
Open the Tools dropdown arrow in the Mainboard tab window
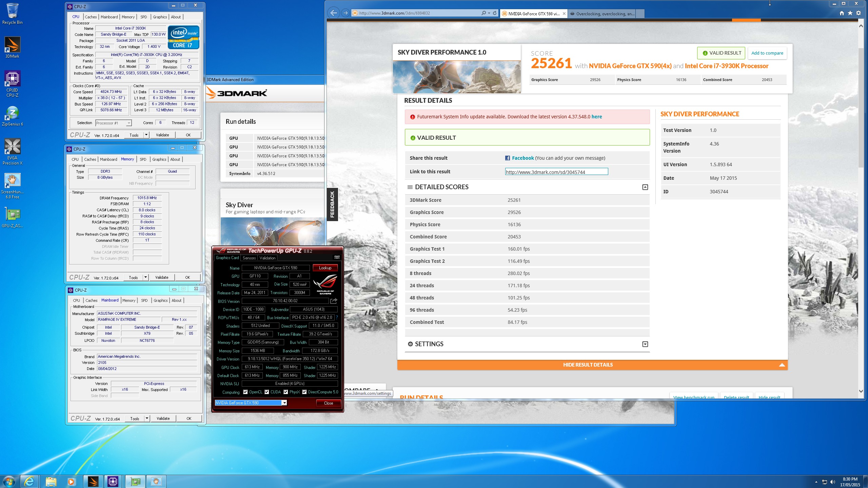[147, 418]
